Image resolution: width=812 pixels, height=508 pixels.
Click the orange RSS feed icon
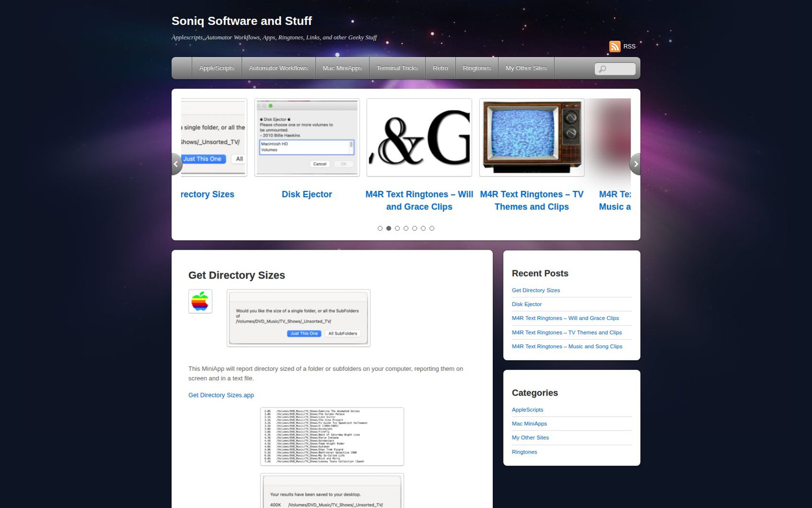tap(615, 46)
